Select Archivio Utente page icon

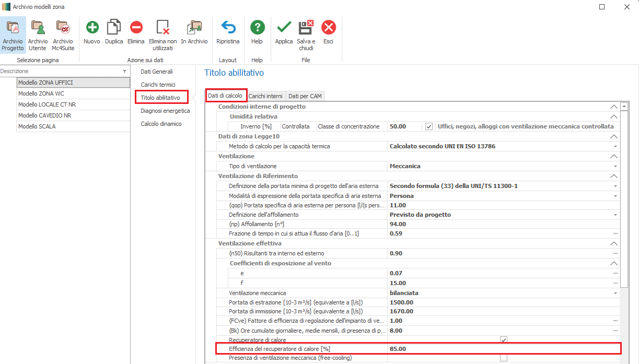38,28
